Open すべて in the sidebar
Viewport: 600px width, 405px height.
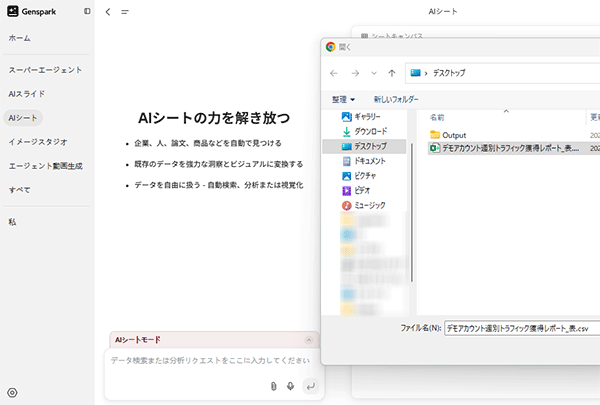(x=20, y=190)
